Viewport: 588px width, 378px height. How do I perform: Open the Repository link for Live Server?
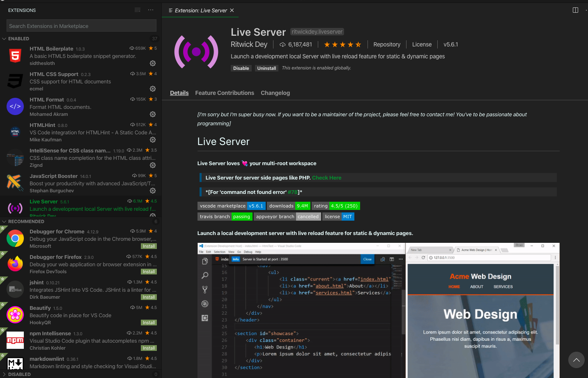[x=386, y=44]
